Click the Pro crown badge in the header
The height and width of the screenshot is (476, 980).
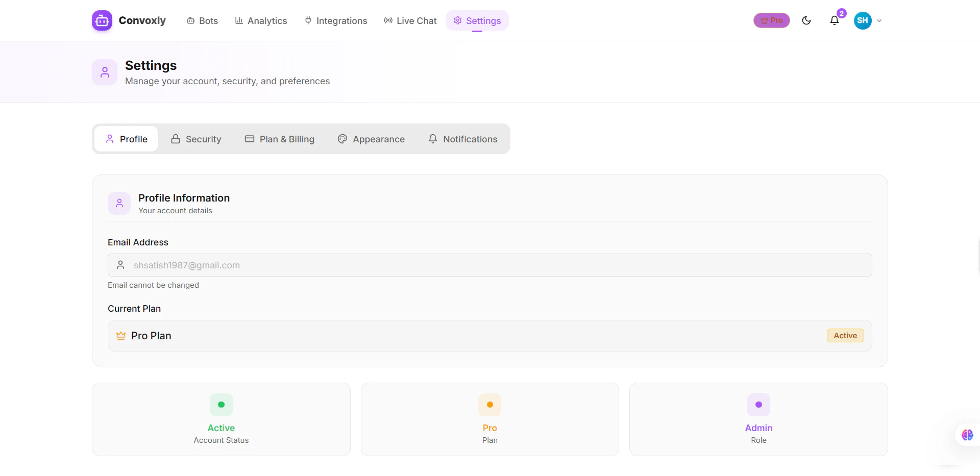772,20
